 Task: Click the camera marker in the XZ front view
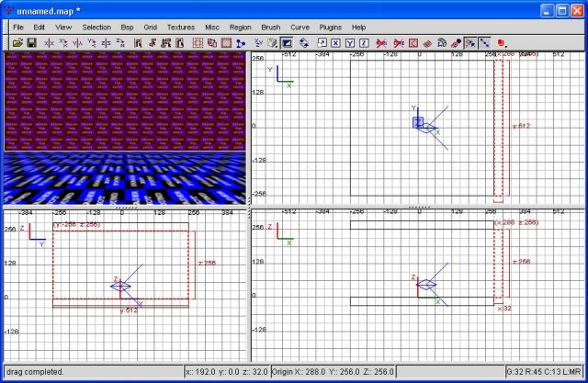[426, 285]
